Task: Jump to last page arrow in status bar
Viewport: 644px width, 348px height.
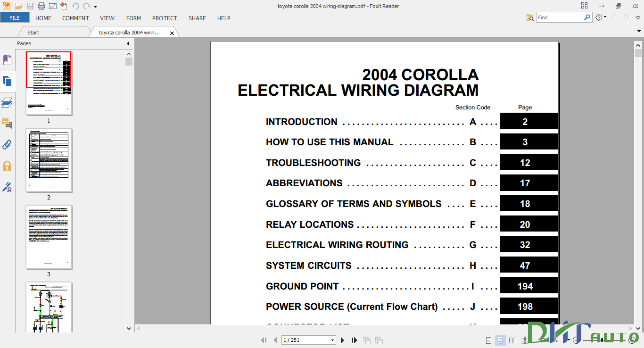Action: 355,340
